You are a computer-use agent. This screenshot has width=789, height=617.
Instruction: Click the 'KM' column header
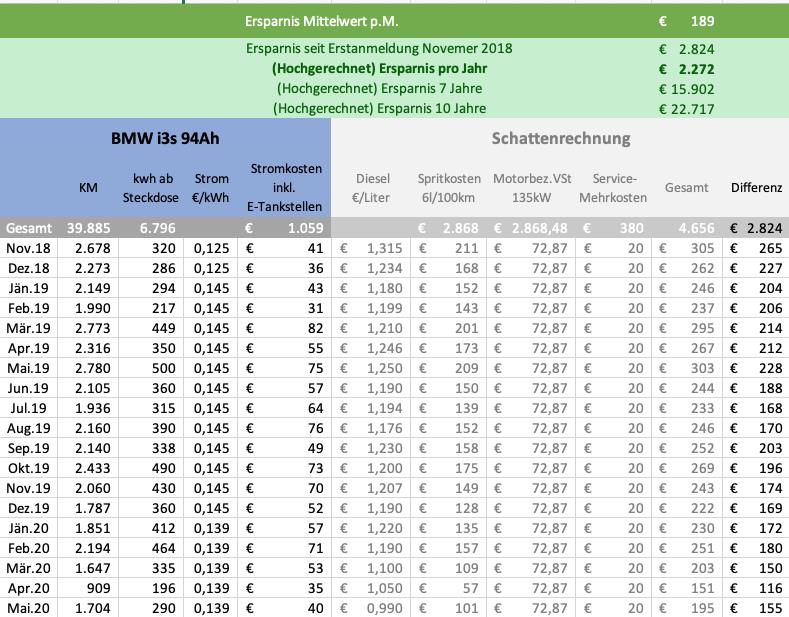point(88,187)
